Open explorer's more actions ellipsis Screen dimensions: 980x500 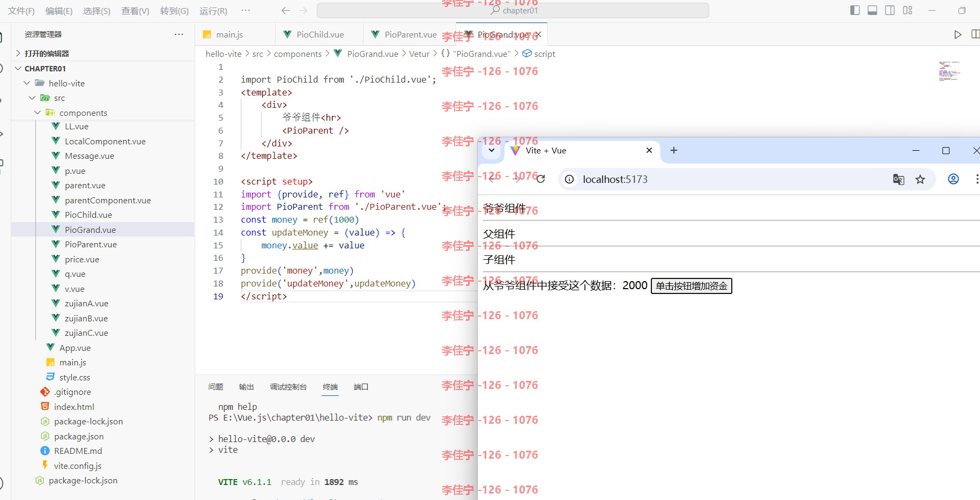tap(179, 34)
